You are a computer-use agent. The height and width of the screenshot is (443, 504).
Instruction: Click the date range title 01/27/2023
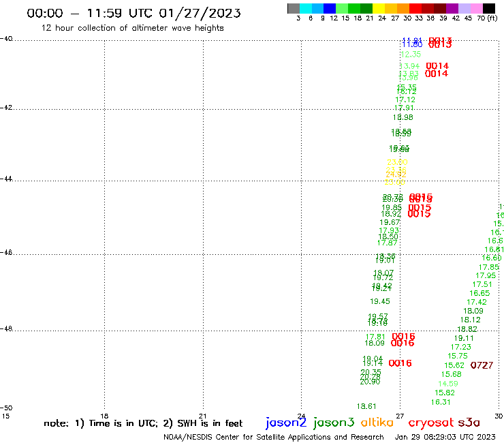[133, 14]
